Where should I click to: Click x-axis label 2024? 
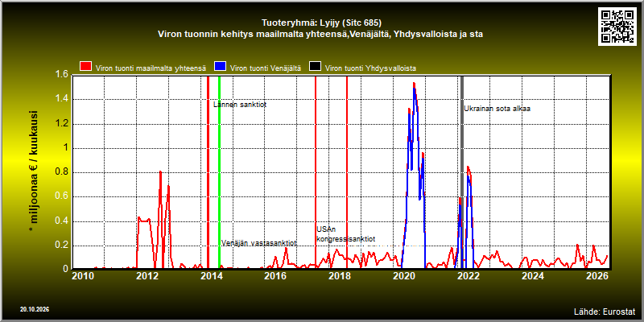click(534, 276)
